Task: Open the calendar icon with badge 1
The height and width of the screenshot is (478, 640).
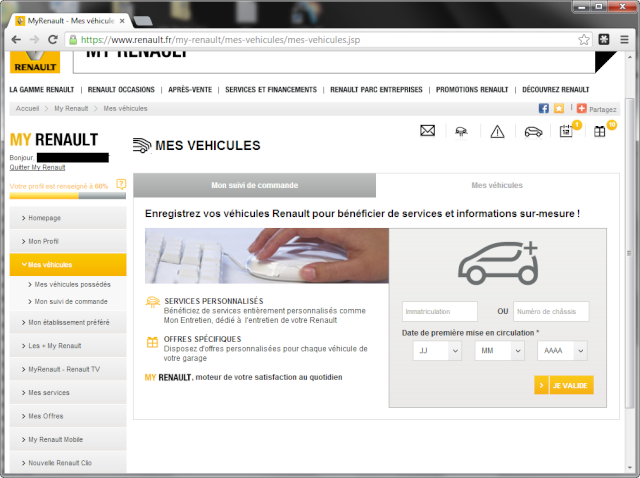Action: (x=566, y=131)
